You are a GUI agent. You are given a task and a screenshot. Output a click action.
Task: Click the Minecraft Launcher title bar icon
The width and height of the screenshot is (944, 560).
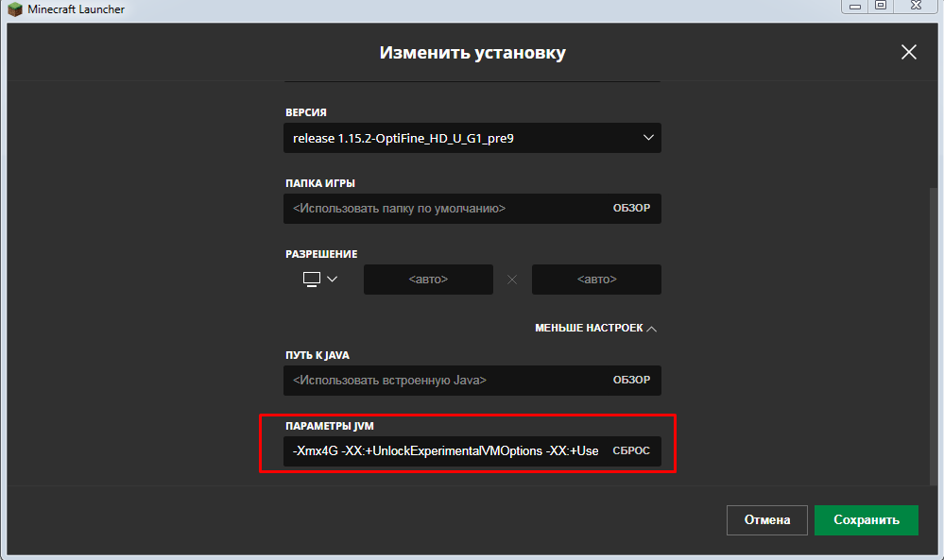point(14,9)
